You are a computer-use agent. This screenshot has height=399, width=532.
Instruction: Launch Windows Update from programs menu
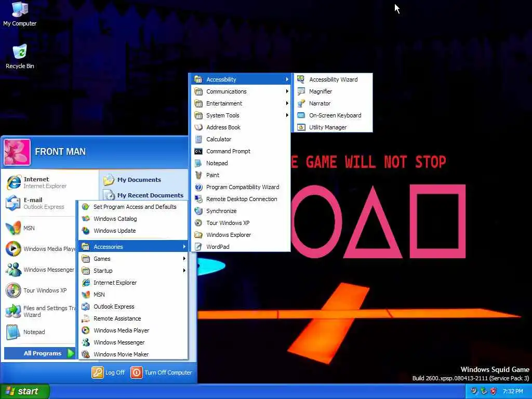[x=133, y=231]
